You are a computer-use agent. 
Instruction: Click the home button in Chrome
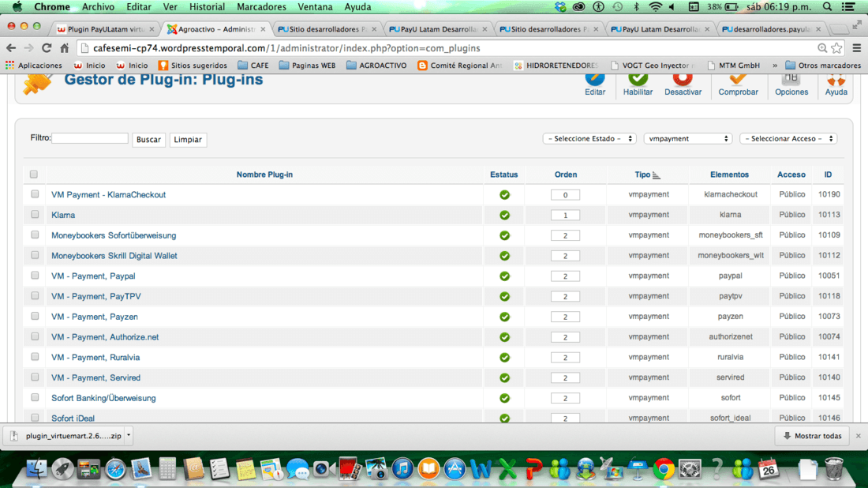[x=64, y=48]
